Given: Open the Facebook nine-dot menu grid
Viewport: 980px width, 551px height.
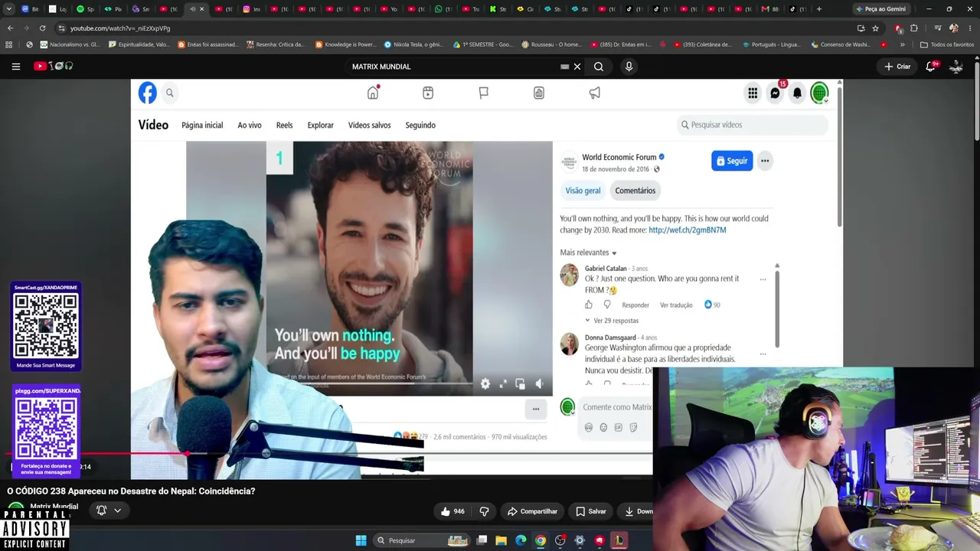Looking at the screenshot, I should click(753, 93).
